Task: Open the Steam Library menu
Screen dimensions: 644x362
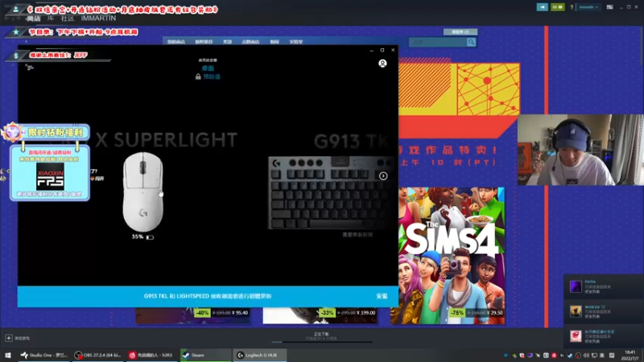Action: pos(51,19)
